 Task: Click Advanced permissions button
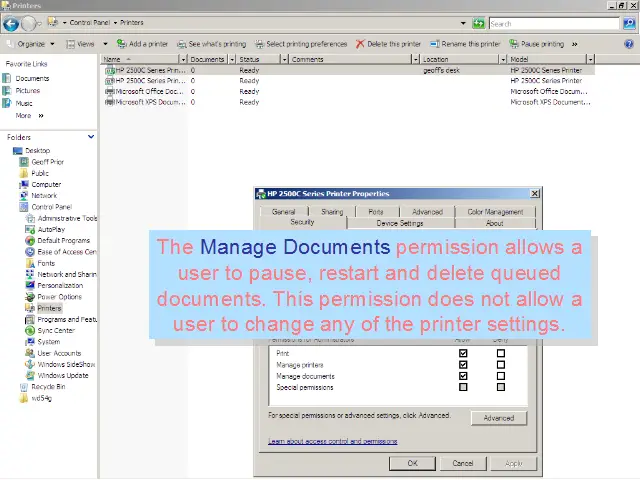point(499,418)
